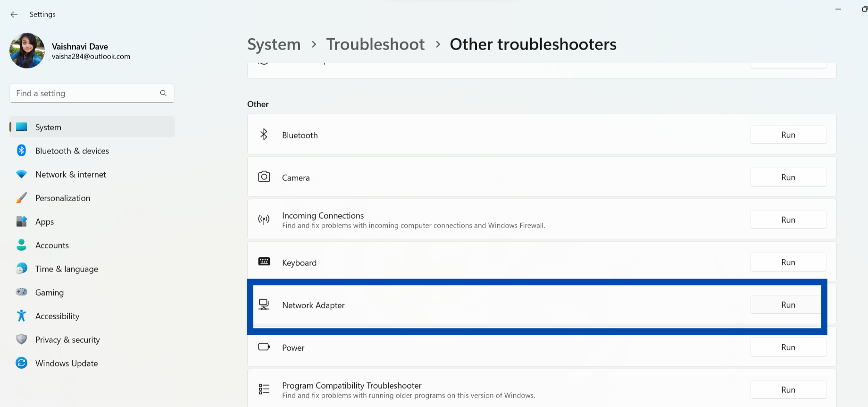Click the Find a setting field

tap(85, 93)
